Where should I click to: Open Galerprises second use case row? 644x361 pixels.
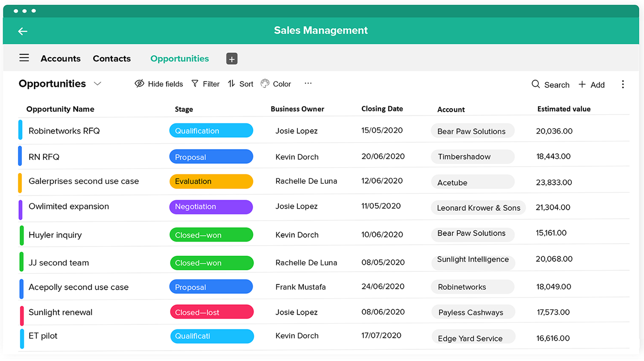(x=84, y=181)
